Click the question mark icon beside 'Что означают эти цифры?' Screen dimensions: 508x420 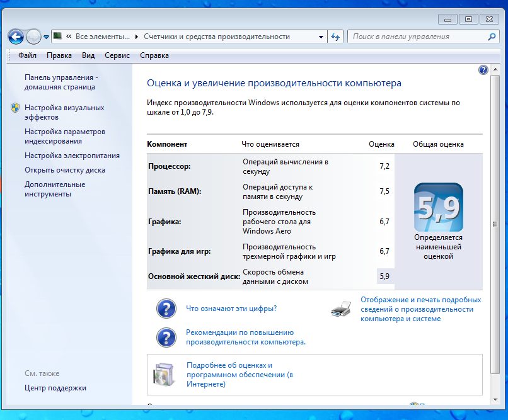[166, 309]
